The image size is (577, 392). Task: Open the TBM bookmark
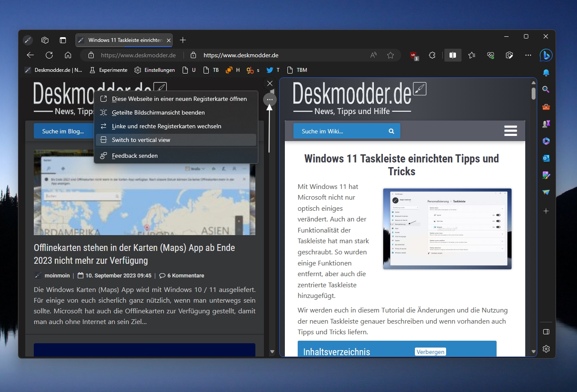(297, 70)
